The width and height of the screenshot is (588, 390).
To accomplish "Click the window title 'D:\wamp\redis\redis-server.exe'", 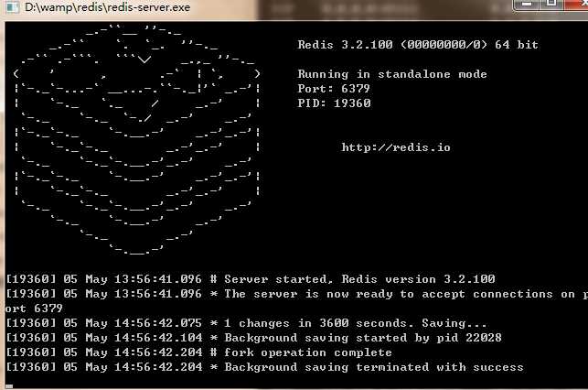I will click(x=108, y=7).
